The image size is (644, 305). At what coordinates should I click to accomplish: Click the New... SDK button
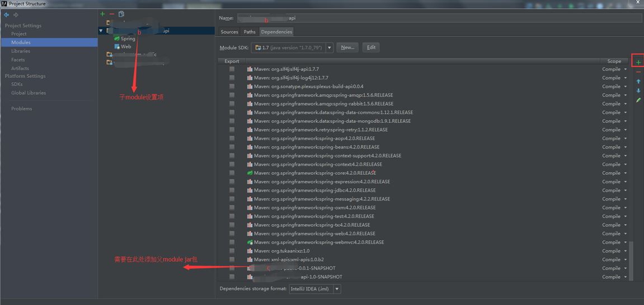click(347, 47)
